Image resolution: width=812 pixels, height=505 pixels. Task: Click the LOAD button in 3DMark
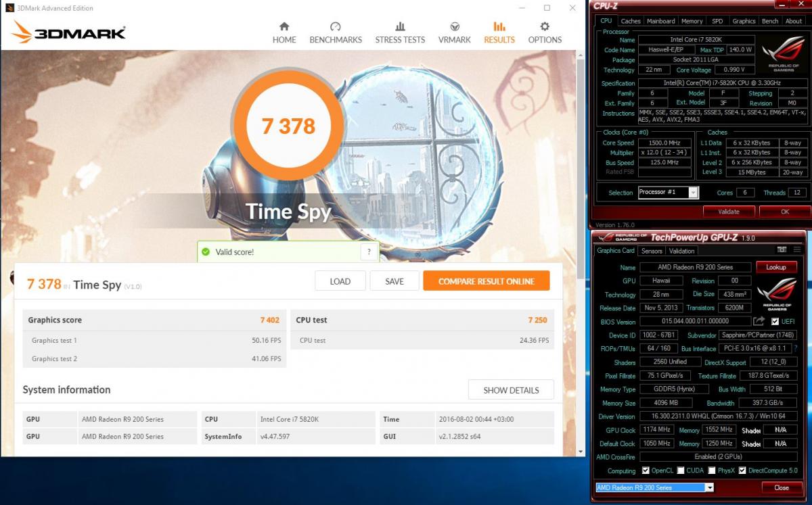(340, 281)
